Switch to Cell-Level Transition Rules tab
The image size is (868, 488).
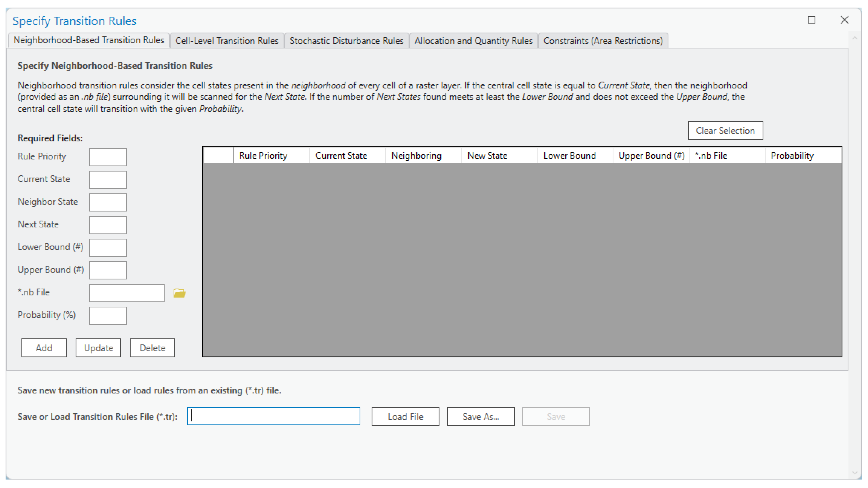tap(227, 41)
